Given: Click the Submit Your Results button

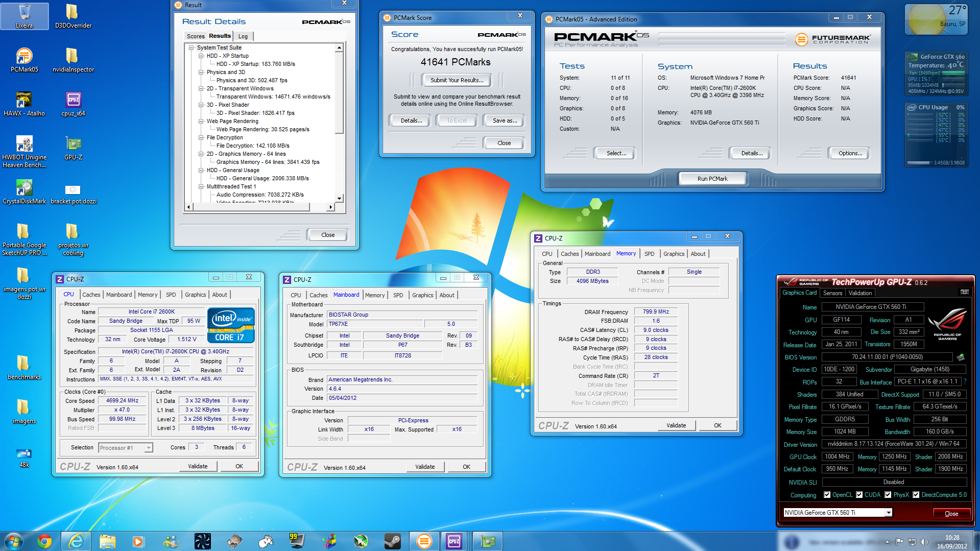Looking at the screenshot, I should pos(457,80).
